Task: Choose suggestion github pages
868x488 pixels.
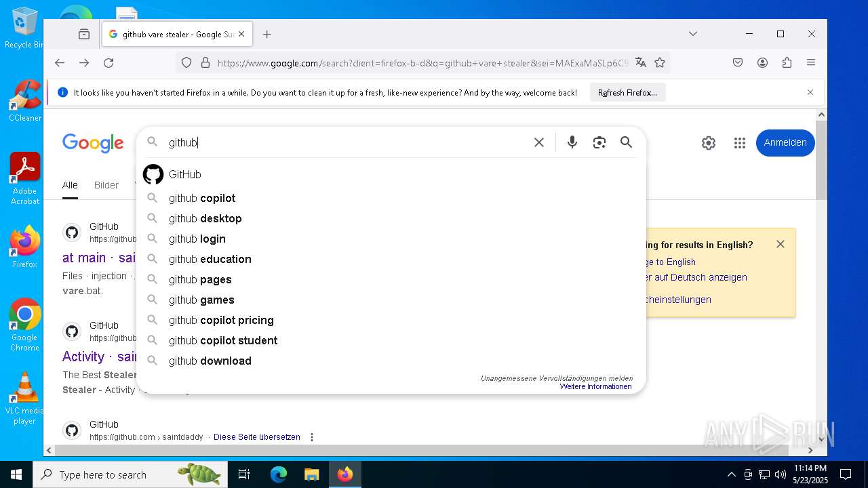Action: (391, 279)
